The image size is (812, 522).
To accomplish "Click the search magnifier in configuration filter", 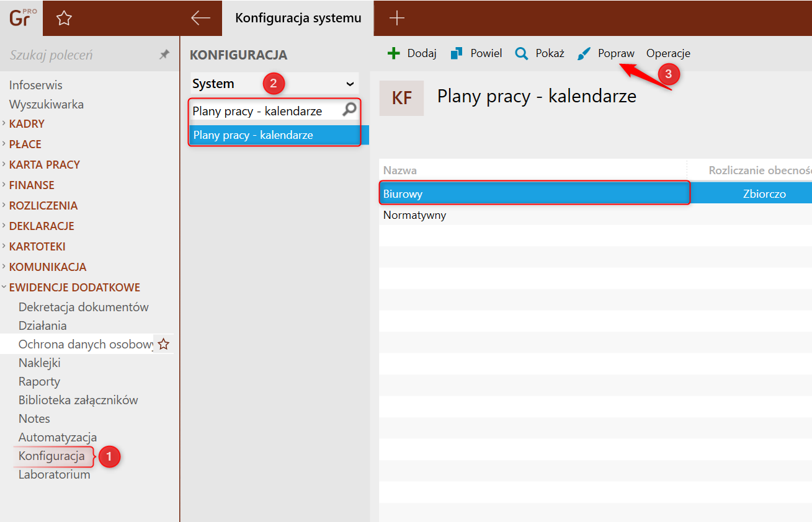I will [350, 110].
